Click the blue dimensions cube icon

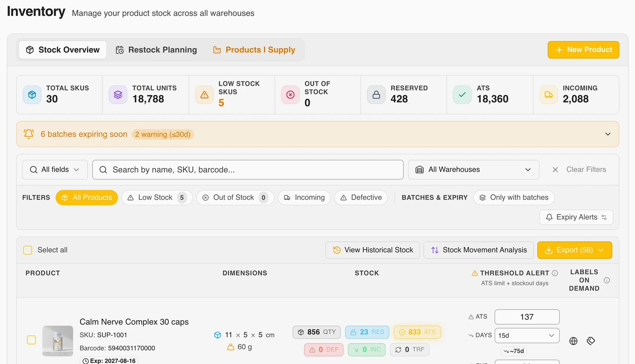(217, 335)
